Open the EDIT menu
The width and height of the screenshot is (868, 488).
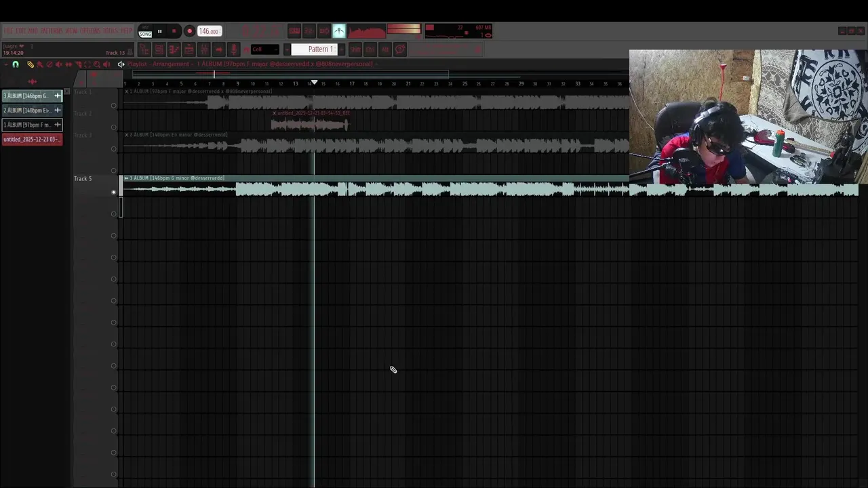click(20, 30)
